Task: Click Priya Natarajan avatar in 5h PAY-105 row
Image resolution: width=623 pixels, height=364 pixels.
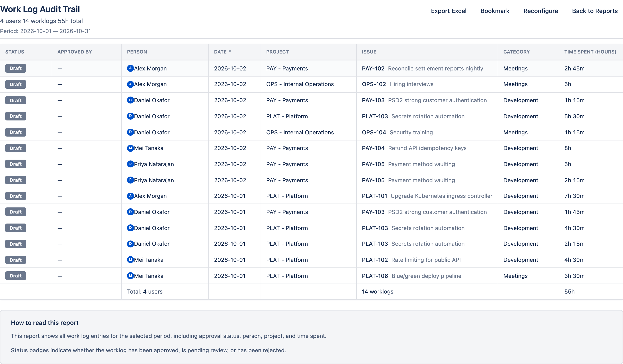Action: coord(130,164)
